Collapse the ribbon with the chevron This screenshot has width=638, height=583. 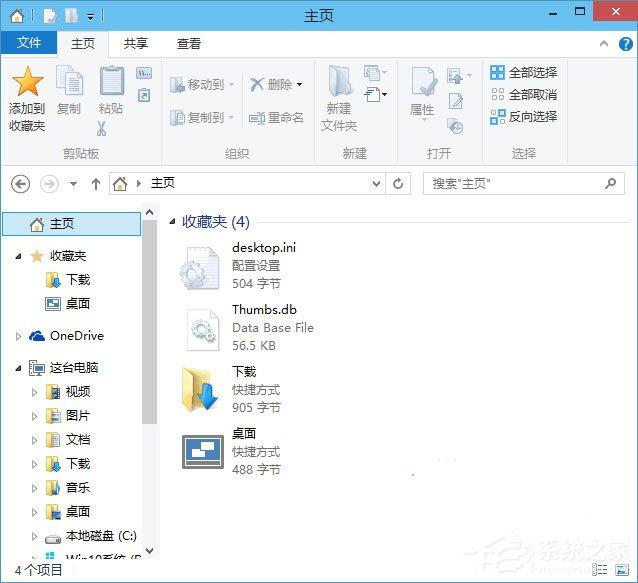[604, 44]
